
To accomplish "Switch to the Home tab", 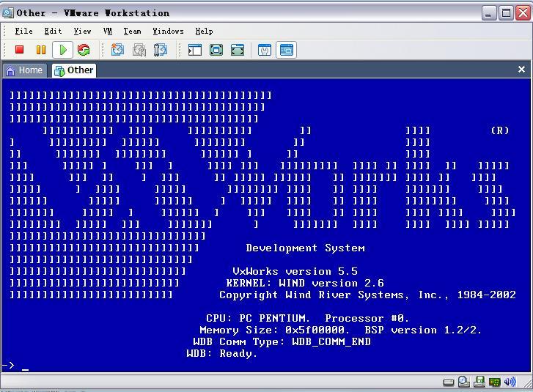I will tap(24, 70).
